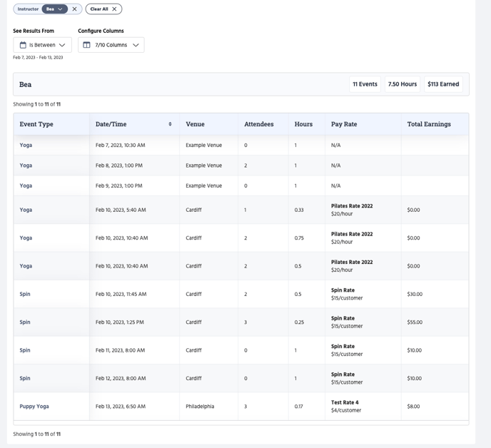Click the columns icon beside 7/10 Columns
Image resolution: width=491 pixels, height=448 pixels.
86,45
